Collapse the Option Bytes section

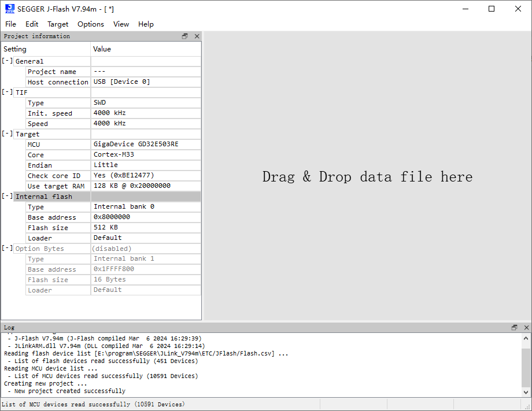click(x=7, y=248)
